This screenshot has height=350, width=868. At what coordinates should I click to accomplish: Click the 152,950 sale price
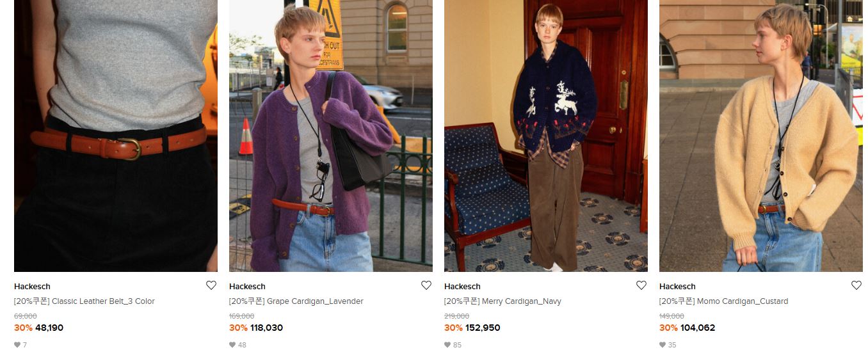tap(483, 328)
